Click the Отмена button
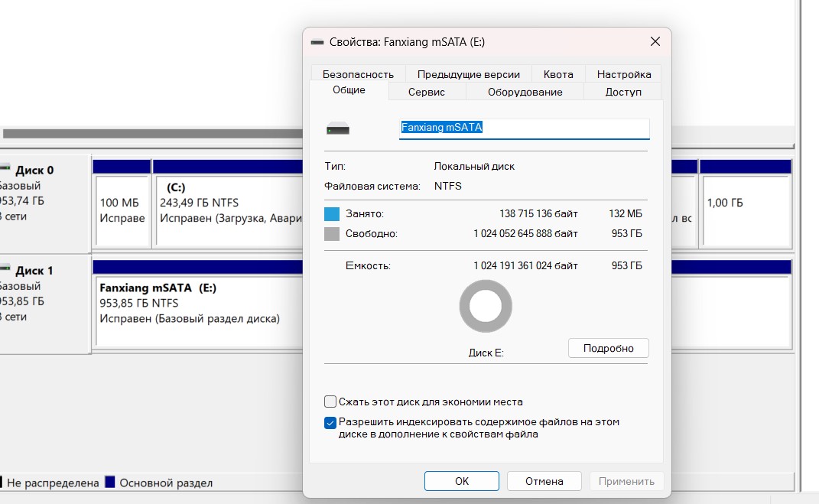This screenshot has height=504, width=819. 544,481
